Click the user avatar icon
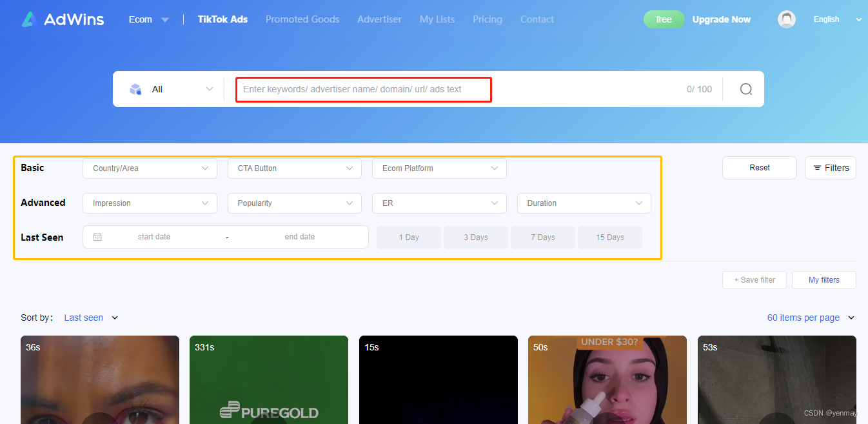The image size is (868, 424). pos(787,19)
